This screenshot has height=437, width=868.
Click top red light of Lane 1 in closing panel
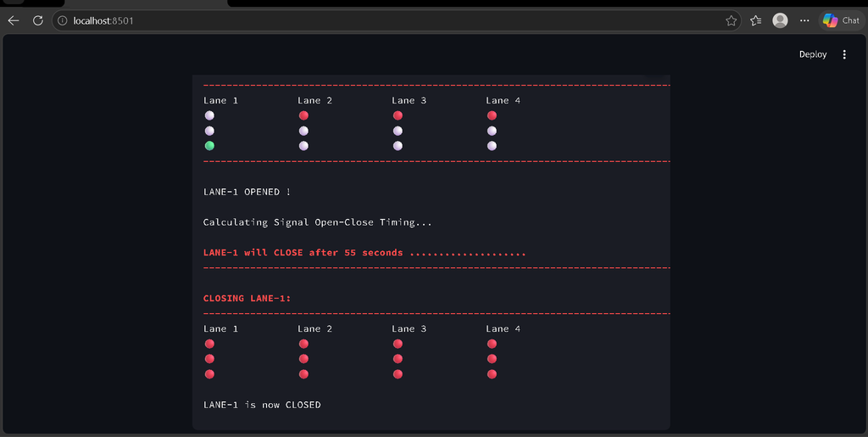tap(209, 344)
